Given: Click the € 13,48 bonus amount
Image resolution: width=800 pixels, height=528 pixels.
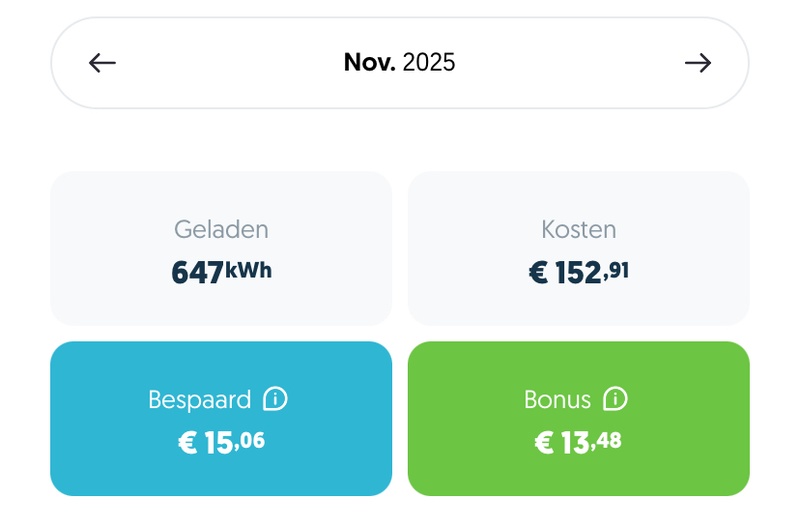Looking at the screenshot, I should click(x=579, y=442).
